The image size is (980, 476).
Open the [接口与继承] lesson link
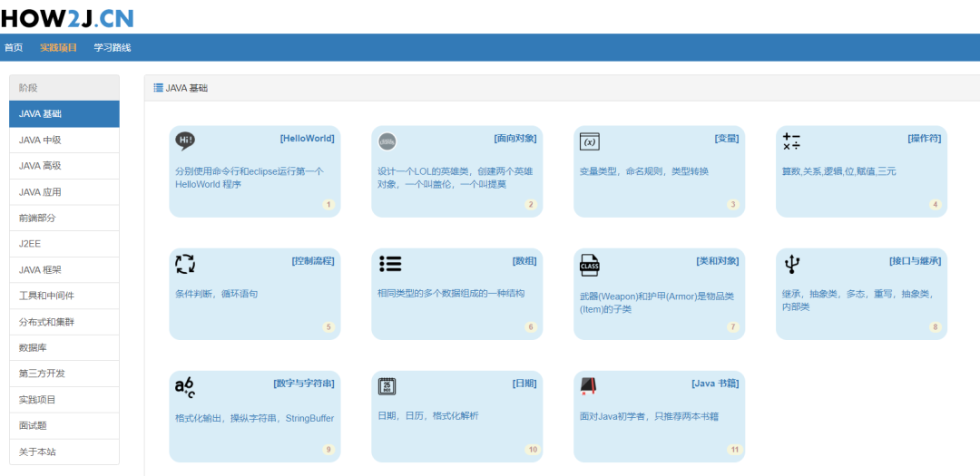tap(915, 261)
